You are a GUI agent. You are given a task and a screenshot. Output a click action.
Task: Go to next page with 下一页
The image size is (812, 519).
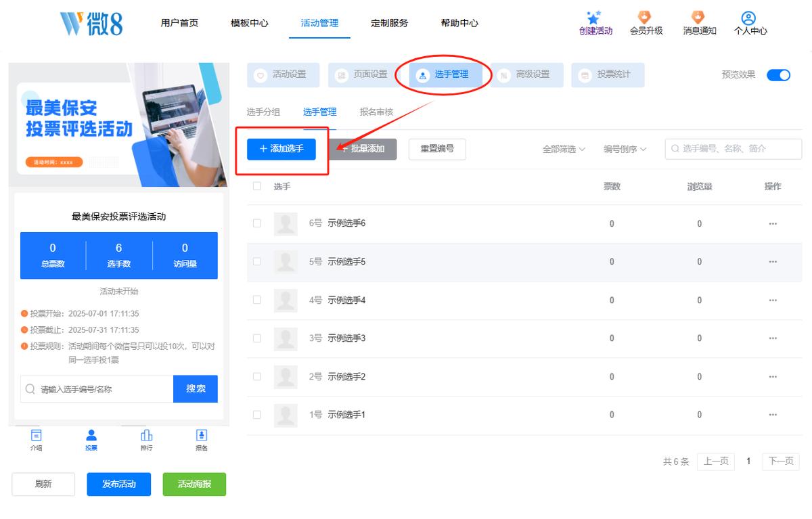coord(781,461)
